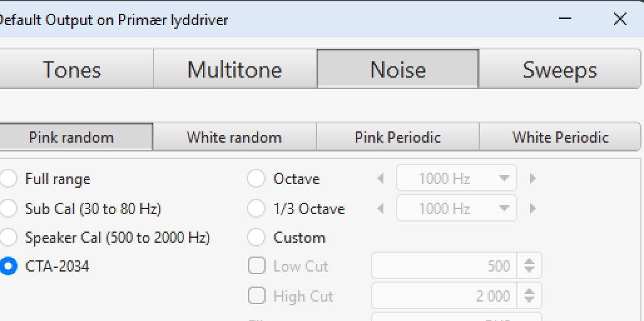The height and width of the screenshot is (321, 644).
Task: Select Pink Periodic noise type
Action: click(x=398, y=137)
